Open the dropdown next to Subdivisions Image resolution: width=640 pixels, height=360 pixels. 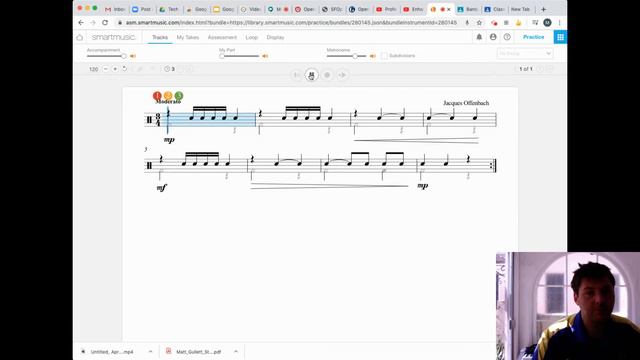click(x=524, y=53)
